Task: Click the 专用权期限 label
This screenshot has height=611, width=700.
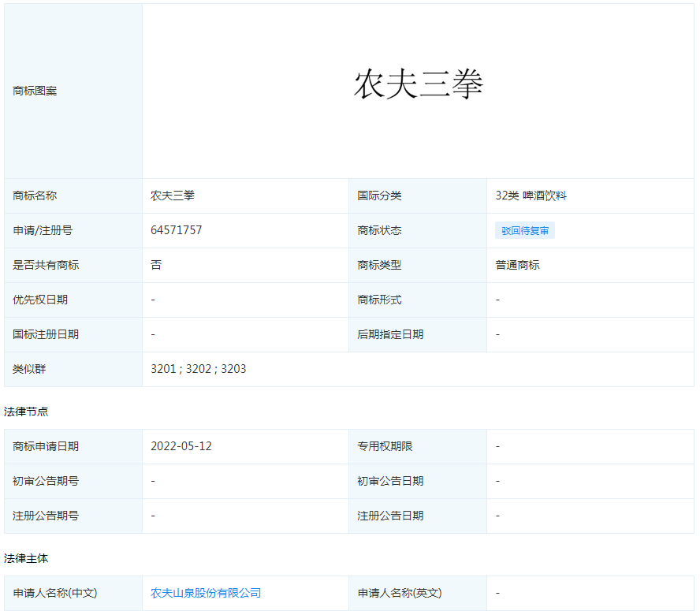Action: pos(385,446)
